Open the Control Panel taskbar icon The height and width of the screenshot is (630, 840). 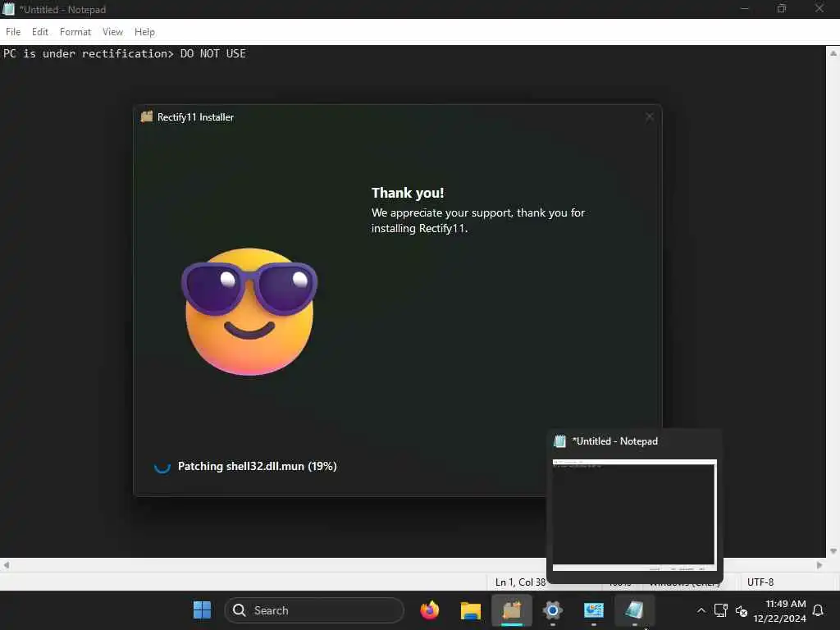(594, 610)
